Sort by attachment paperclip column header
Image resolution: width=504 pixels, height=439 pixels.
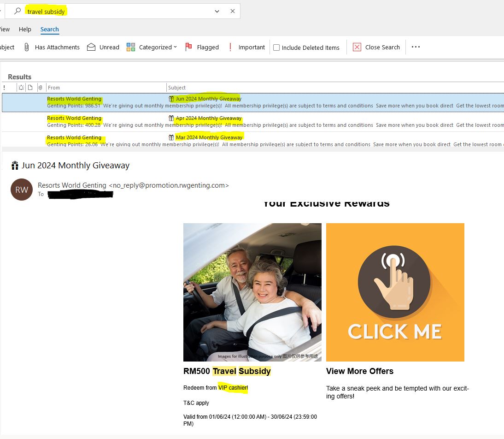(40, 87)
